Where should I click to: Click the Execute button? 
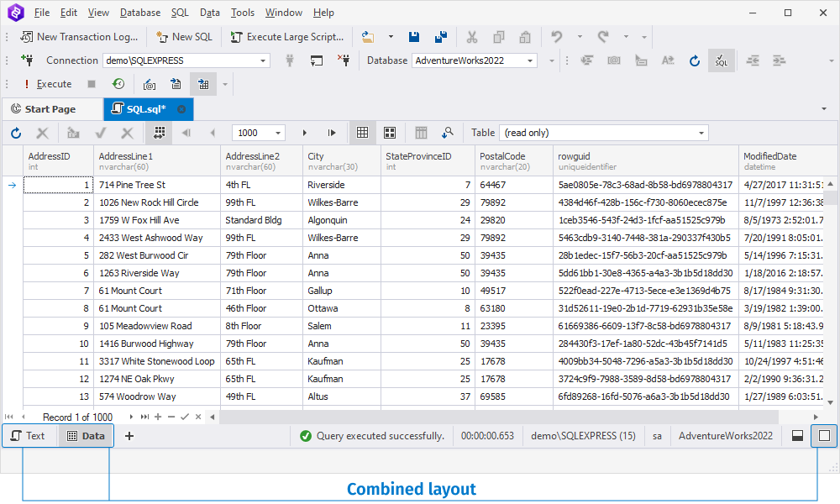tap(48, 84)
